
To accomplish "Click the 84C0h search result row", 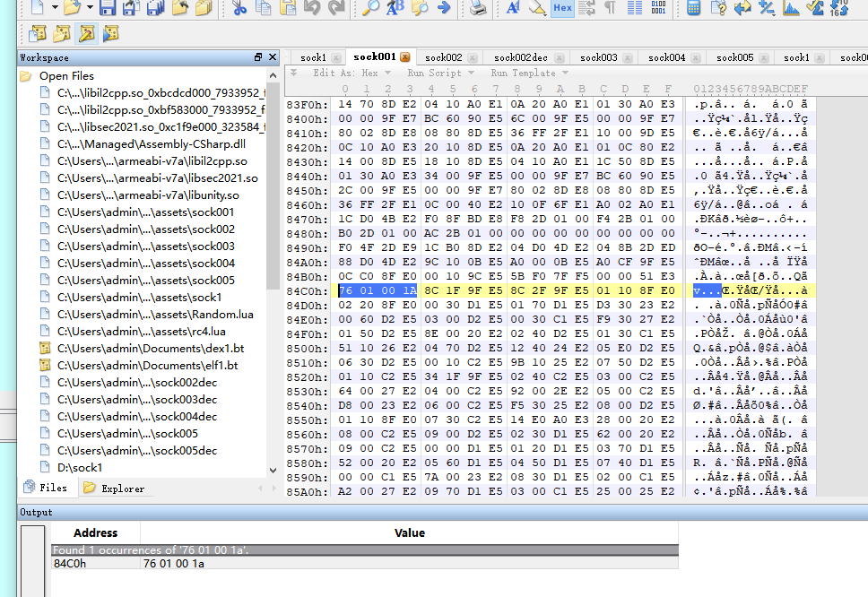I will 365,563.
